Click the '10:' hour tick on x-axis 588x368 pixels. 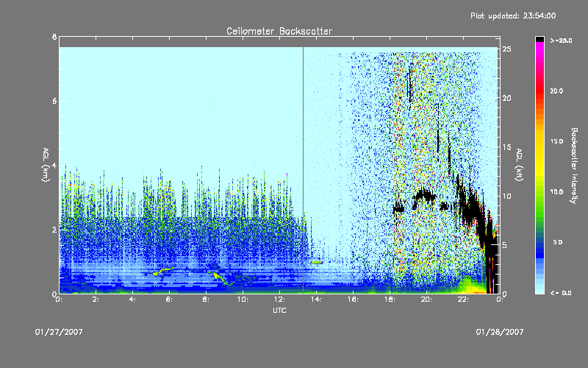(x=243, y=300)
